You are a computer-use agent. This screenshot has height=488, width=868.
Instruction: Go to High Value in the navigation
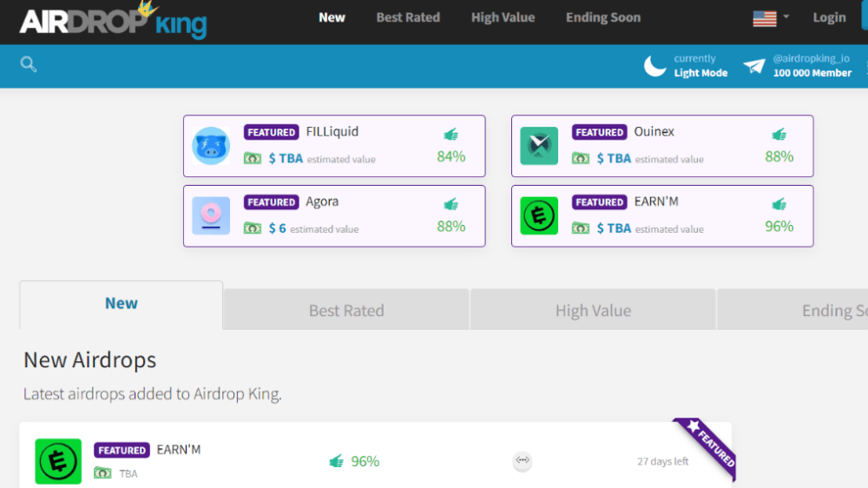tap(503, 17)
